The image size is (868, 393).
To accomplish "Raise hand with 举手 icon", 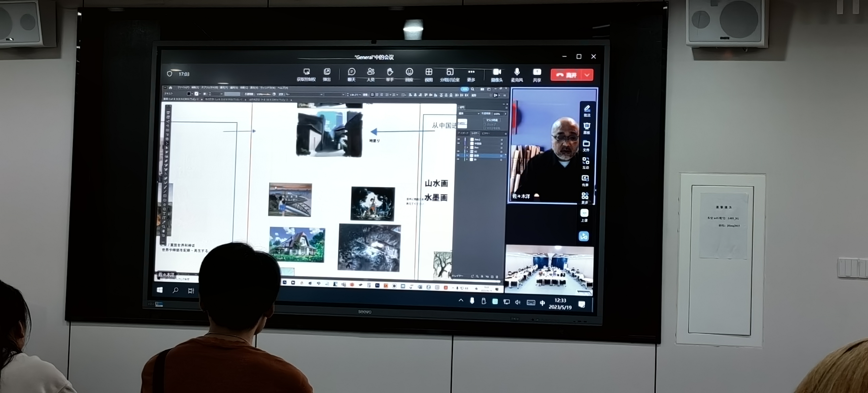I will [390, 72].
